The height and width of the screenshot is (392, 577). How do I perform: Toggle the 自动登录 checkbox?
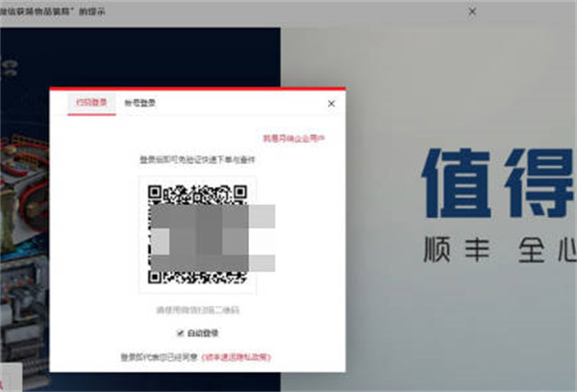coord(180,333)
